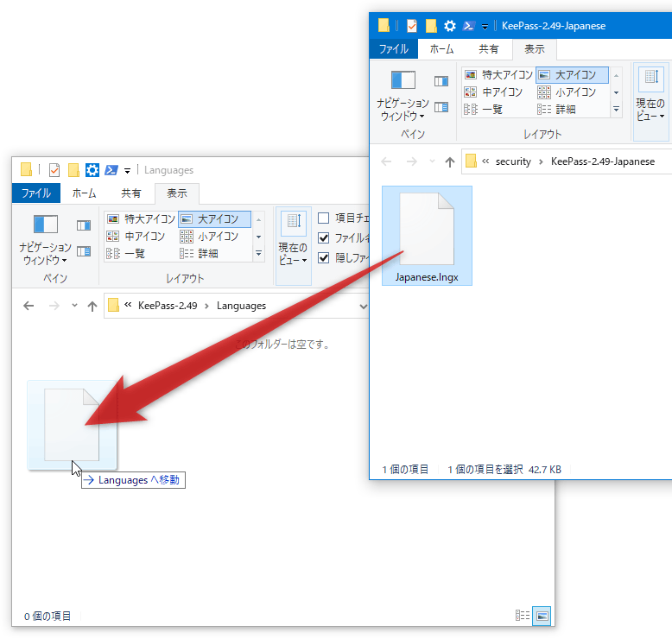This screenshot has width=672, height=639.
Task: Select 表示 tab in Languages window
Action: tap(176, 193)
